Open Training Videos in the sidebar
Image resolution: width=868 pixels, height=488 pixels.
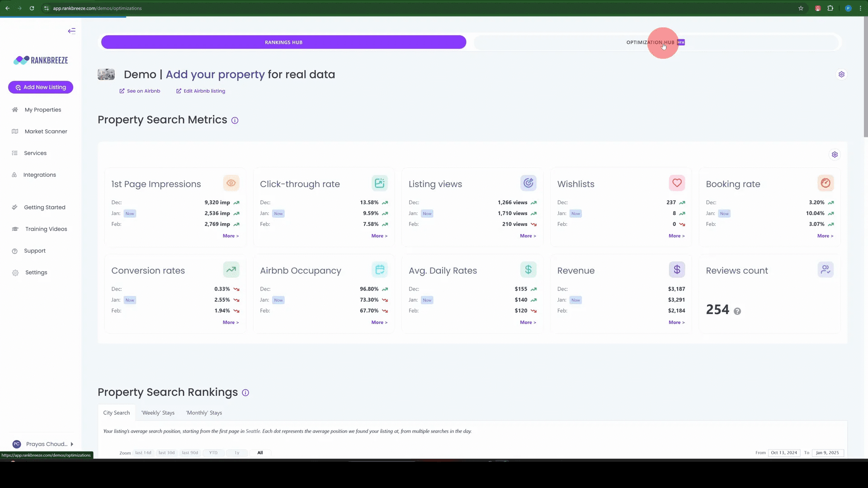pyautogui.click(x=46, y=229)
